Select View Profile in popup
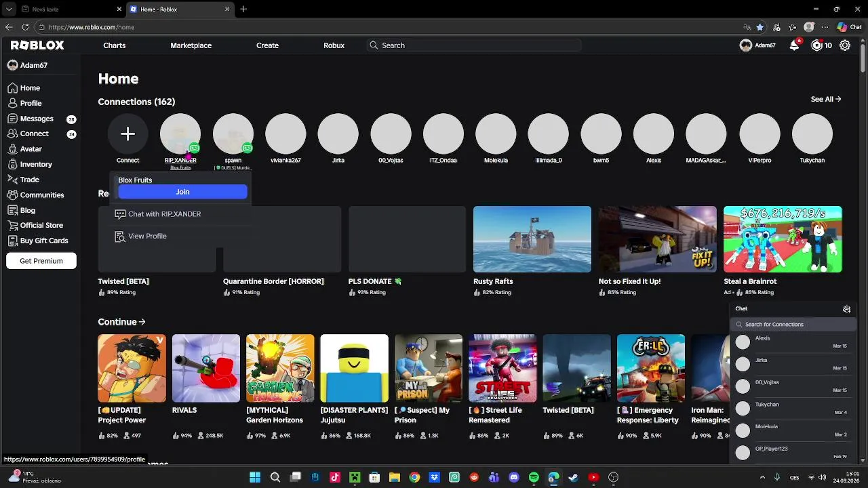Screen dimensions: 868x488 pyautogui.click(x=147, y=237)
